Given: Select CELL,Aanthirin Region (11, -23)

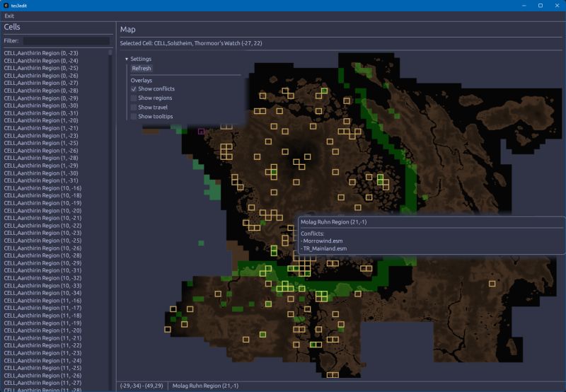Looking at the screenshot, I should tap(42, 353).
